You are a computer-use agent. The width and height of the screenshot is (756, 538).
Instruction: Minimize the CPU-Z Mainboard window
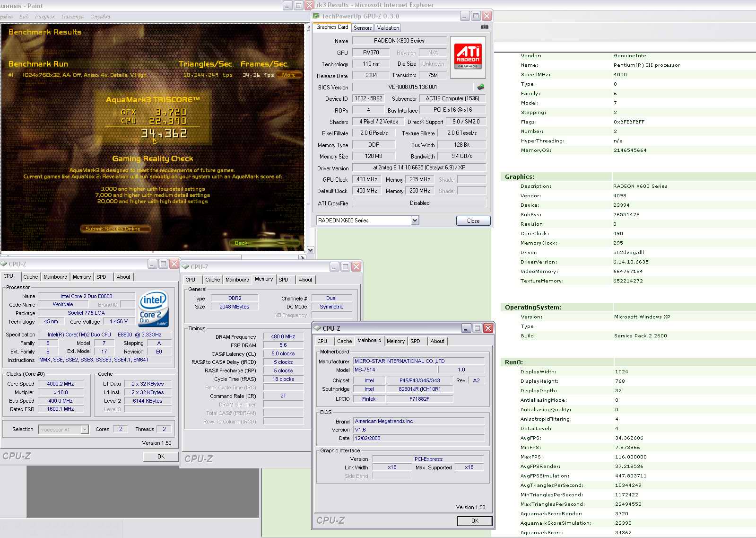[466, 328]
